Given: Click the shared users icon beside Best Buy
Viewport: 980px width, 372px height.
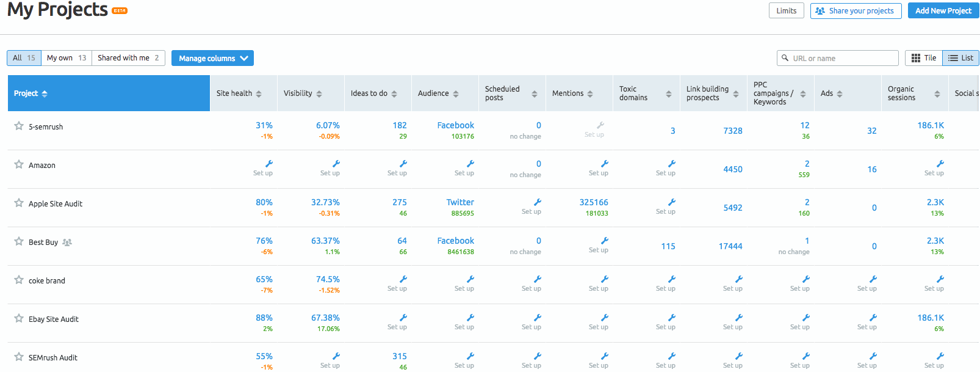Looking at the screenshot, I should coord(67,243).
